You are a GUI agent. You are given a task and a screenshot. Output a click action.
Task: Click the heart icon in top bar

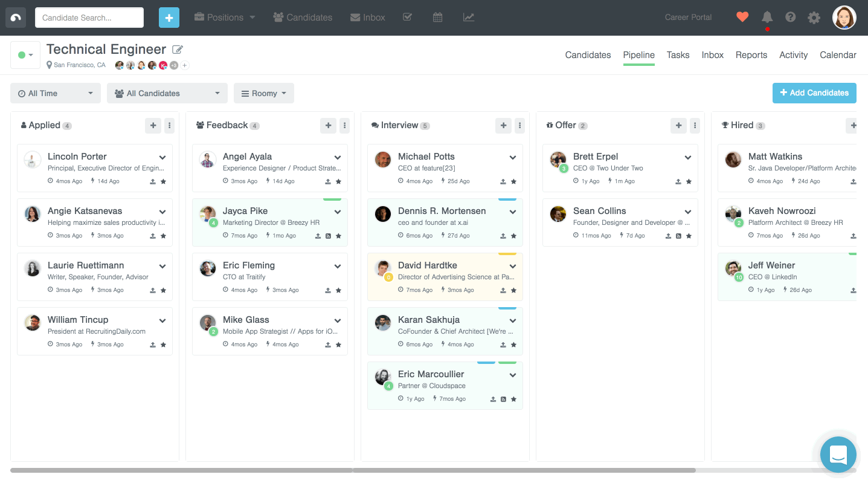[x=742, y=17]
